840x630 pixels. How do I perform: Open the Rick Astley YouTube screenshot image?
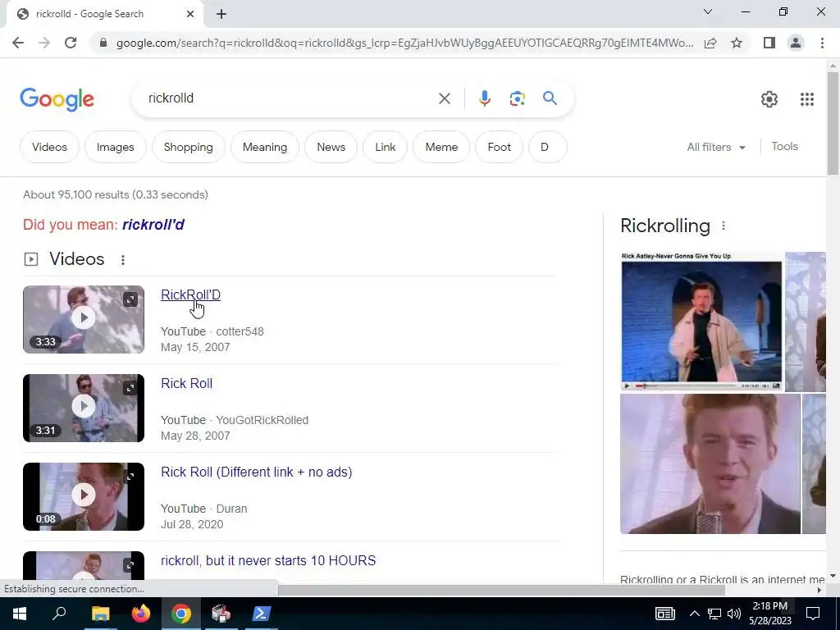[x=701, y=322]
